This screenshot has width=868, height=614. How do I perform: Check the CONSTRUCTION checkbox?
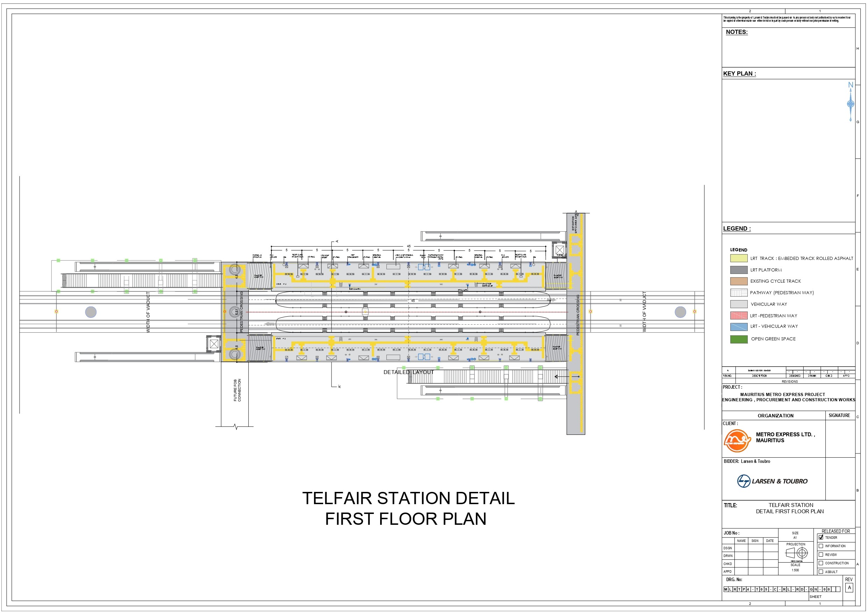[x=821, y=563]
